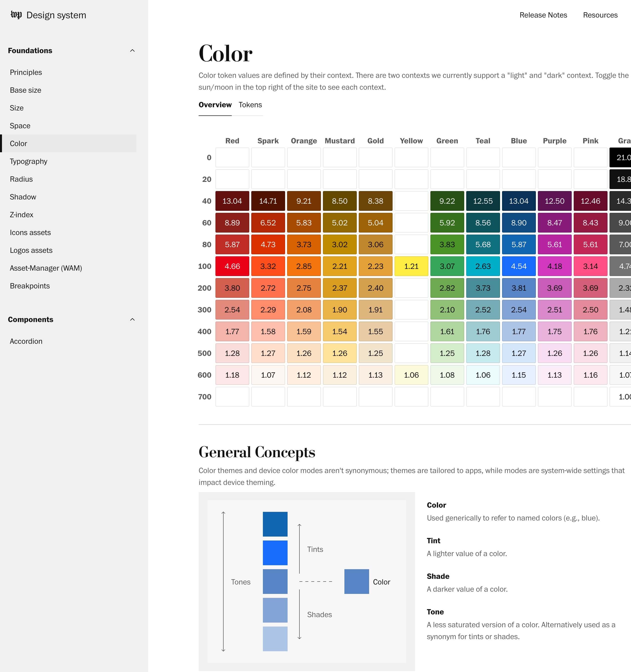
Task: Open the Logos assets page
Action: (x=31, y=250)
